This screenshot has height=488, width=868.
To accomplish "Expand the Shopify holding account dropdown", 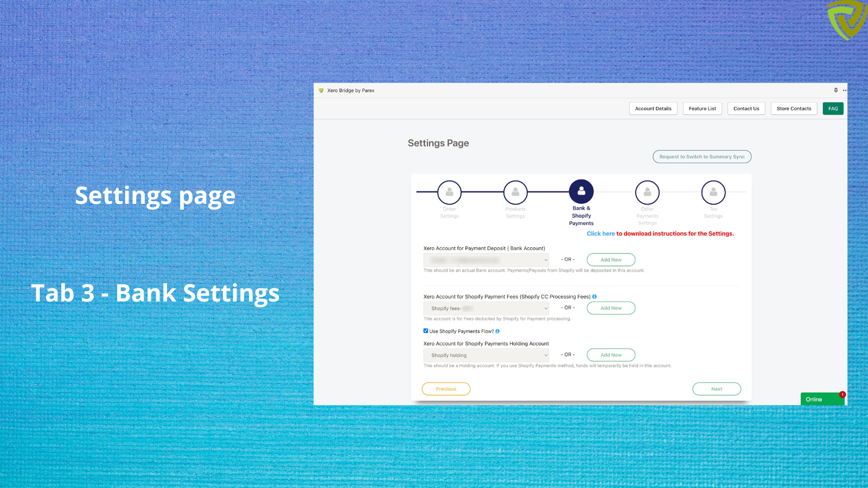I will [486, 355].
